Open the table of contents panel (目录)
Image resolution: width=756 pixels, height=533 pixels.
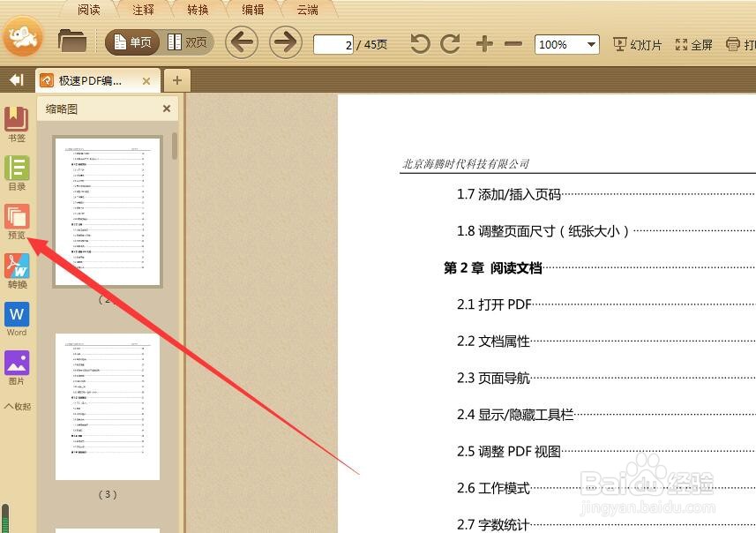coord(17,173)
